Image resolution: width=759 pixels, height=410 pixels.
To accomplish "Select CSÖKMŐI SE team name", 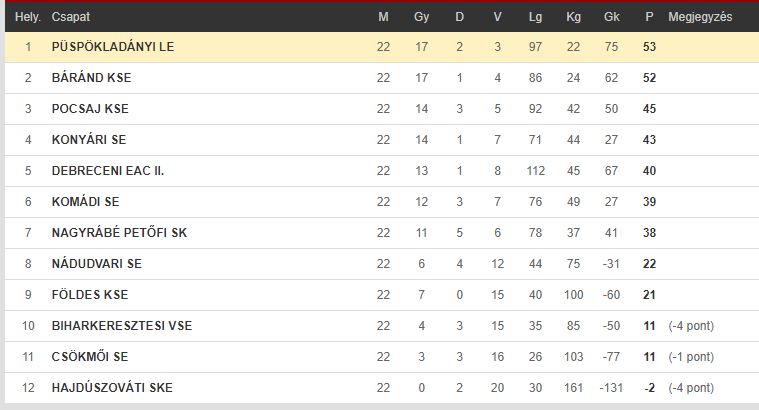I will (90, 356).
